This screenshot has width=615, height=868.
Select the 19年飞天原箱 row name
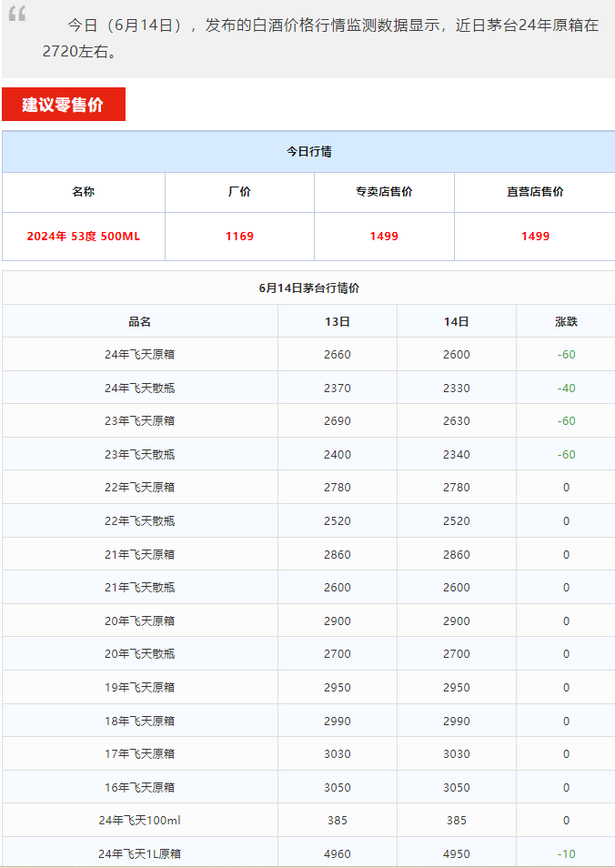click(139, 688)
